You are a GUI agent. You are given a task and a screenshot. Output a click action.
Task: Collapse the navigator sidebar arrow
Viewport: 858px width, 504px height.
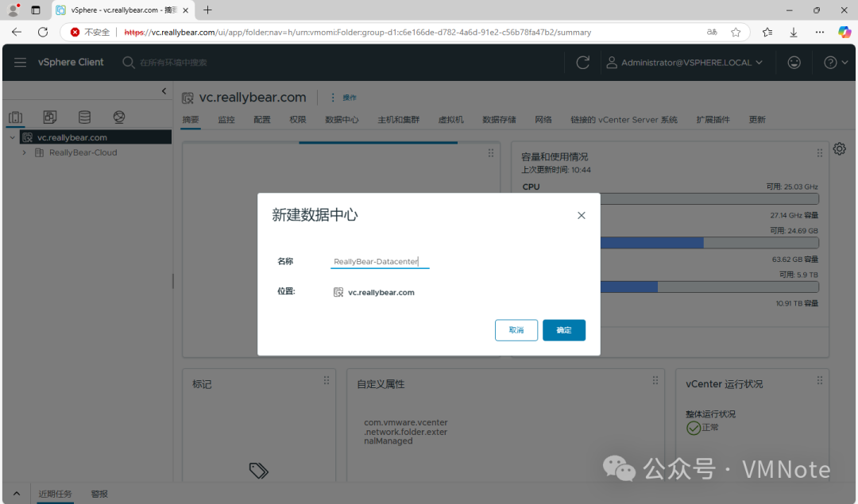[164, 91]
